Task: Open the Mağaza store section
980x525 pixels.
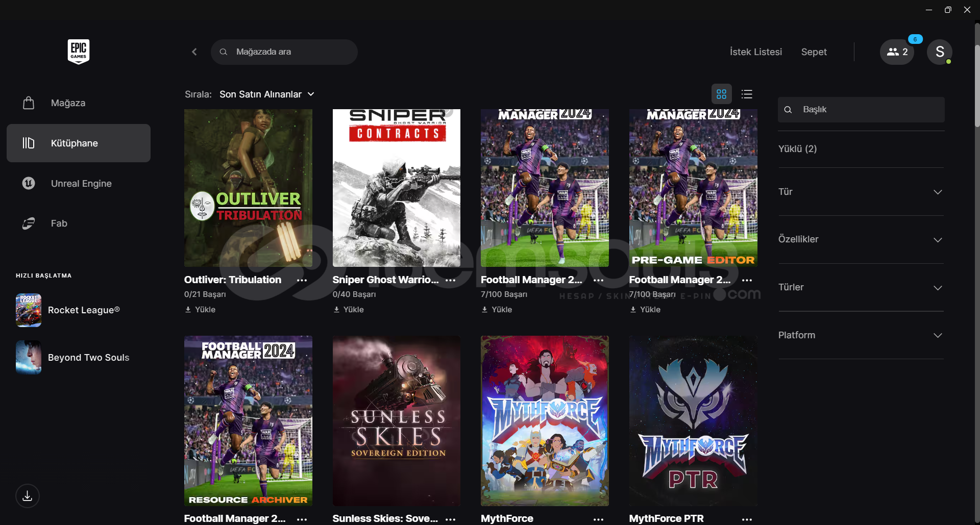Action: point(79,103)
